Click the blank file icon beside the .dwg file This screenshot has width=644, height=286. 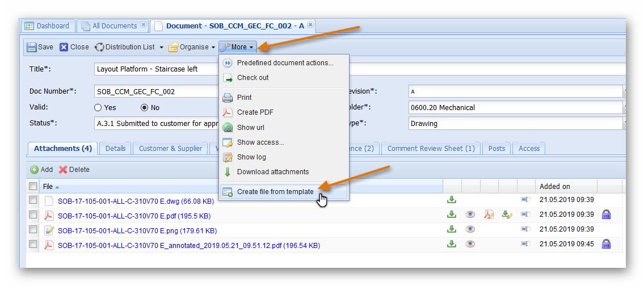[x=49, y=201]
